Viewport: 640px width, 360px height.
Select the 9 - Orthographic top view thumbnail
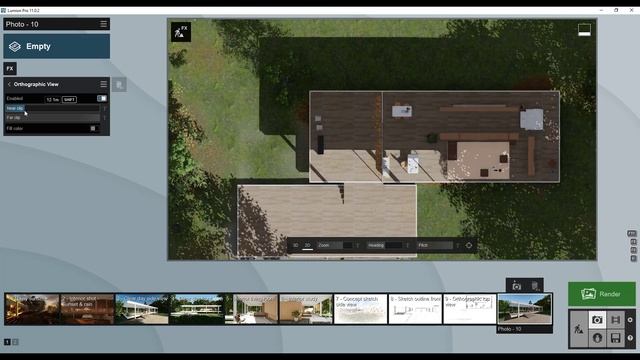(x=470, y=309)
